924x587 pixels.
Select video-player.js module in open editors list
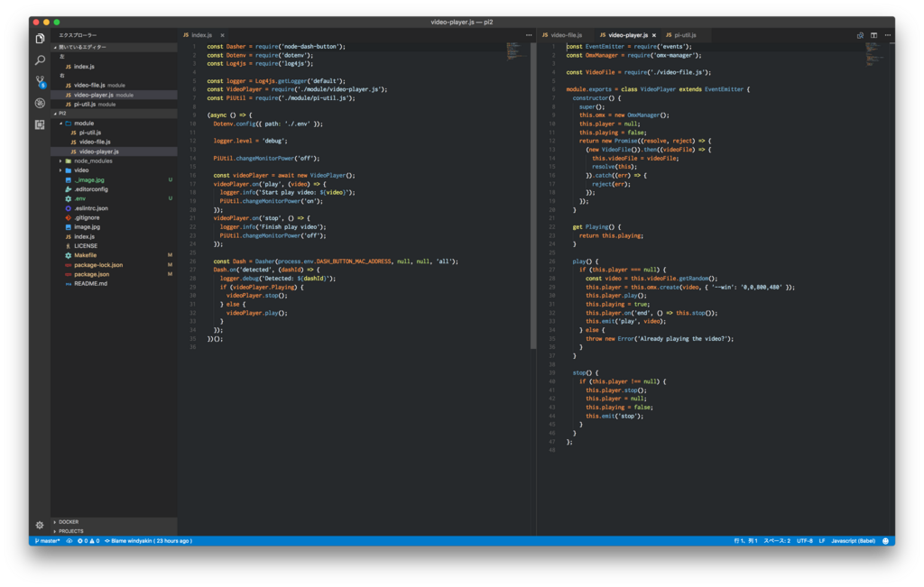114,95
